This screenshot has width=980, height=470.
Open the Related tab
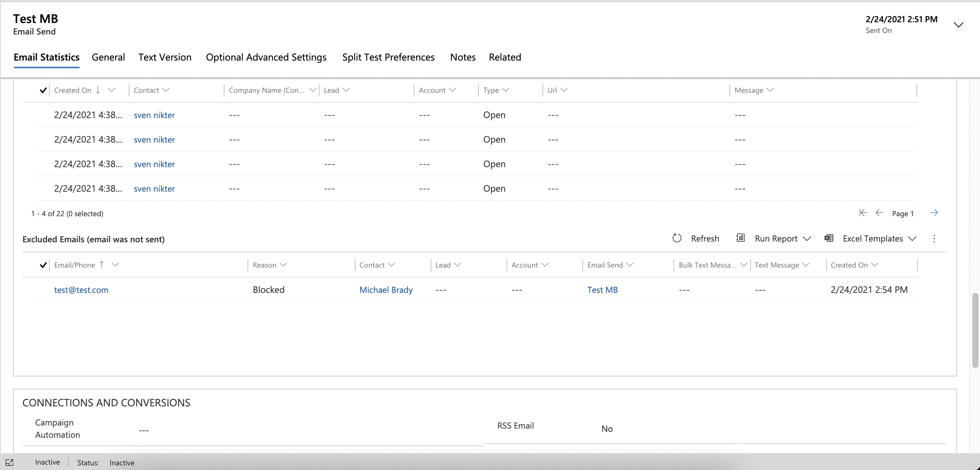[505, 57]
